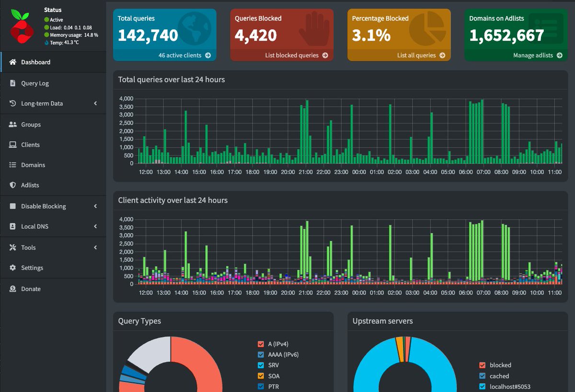
Task: Open Query Log page
Action: click(x=53, y=83)
